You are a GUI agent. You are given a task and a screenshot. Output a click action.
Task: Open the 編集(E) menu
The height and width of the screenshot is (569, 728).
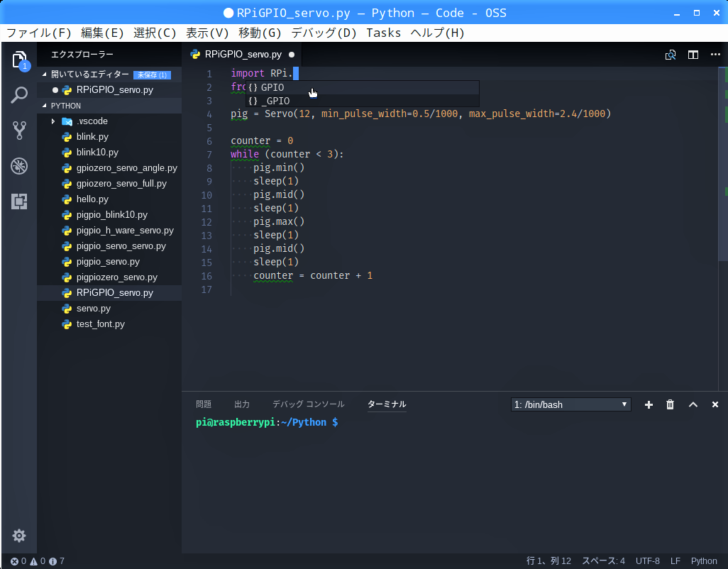(102, 33)
